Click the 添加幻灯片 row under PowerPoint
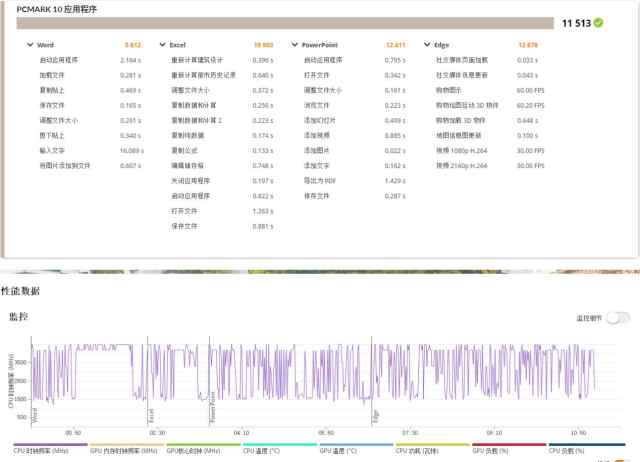The width and height of the screenshot is (640, 462). pyautogui.click(x=355, y=120)
